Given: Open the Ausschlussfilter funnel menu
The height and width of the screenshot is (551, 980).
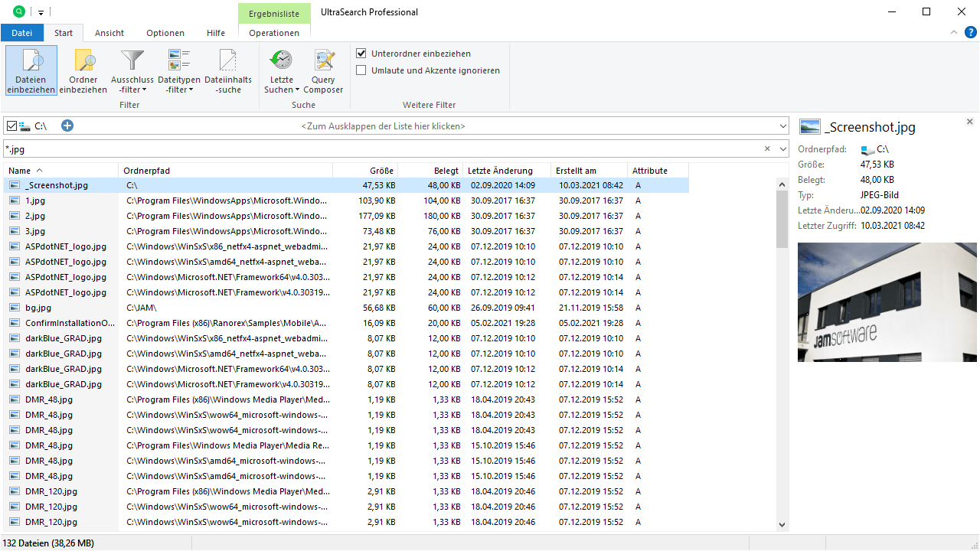Looking at the screenshot, I should [x=133, y=70].
